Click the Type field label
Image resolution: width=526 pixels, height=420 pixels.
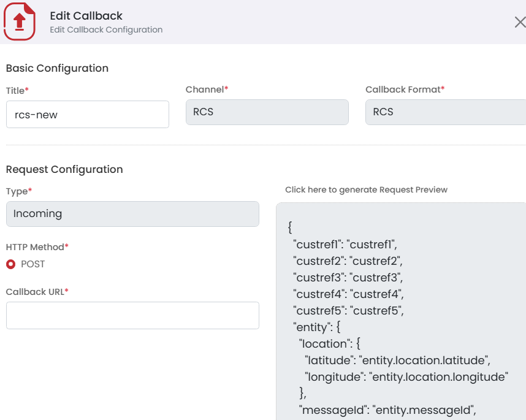click(x=19, y=191)
